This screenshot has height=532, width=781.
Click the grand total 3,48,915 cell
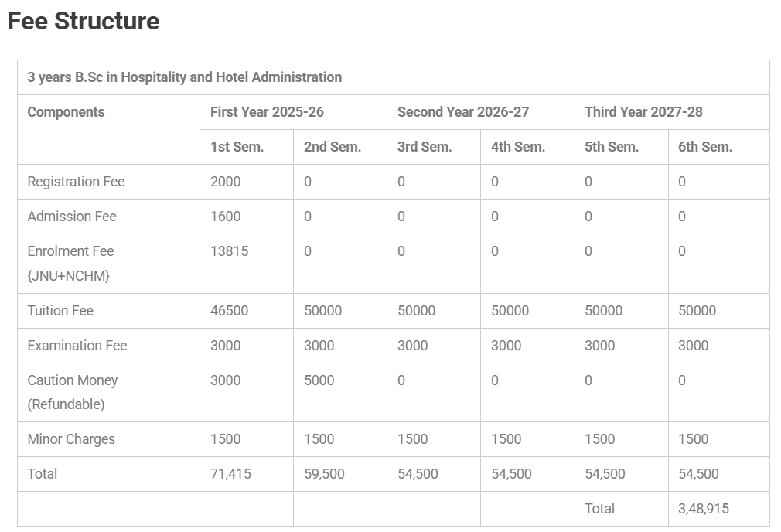703,509
